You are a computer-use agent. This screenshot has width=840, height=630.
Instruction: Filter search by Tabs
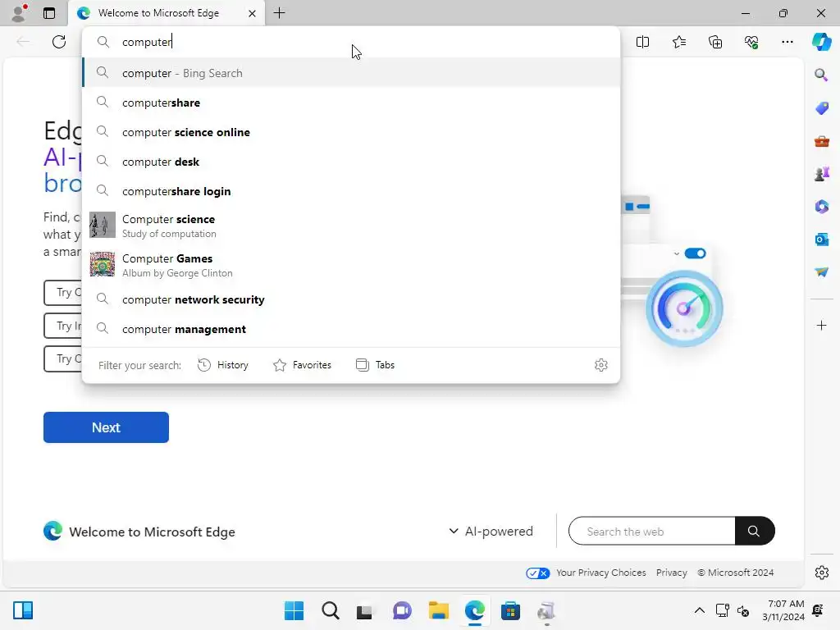click(375, 365)
